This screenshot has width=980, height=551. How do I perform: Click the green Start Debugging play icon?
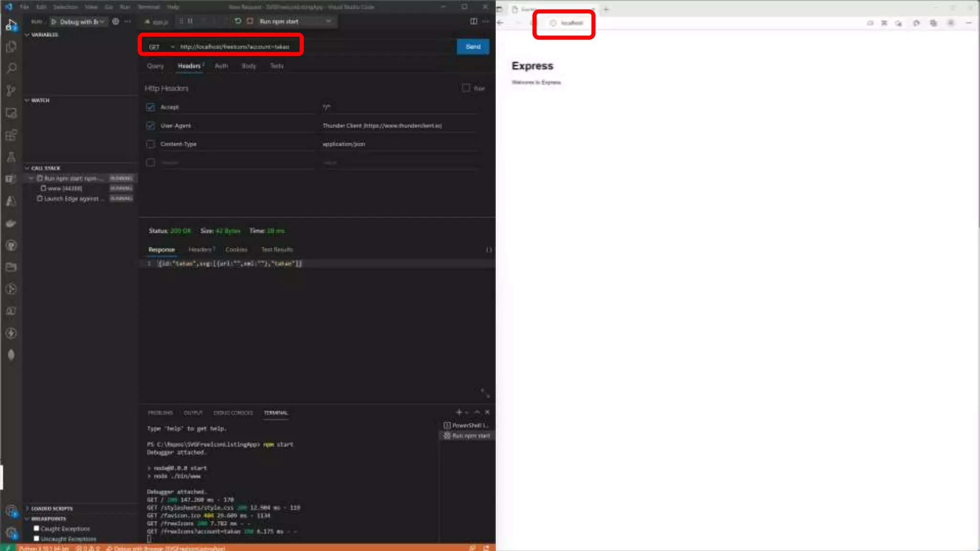tap(54, 22)
